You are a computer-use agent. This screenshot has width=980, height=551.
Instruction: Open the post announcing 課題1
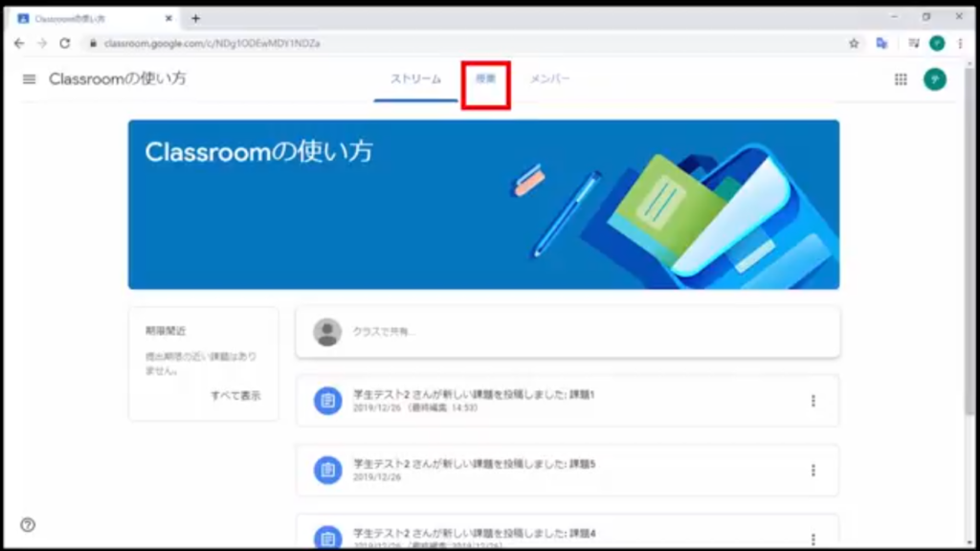point(568,401)
